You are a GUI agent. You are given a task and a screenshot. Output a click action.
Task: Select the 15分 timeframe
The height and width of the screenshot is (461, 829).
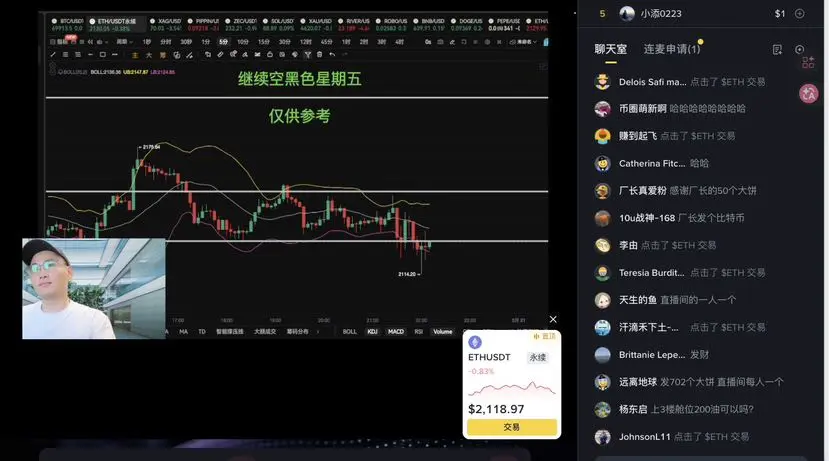(x=264, y=42)
